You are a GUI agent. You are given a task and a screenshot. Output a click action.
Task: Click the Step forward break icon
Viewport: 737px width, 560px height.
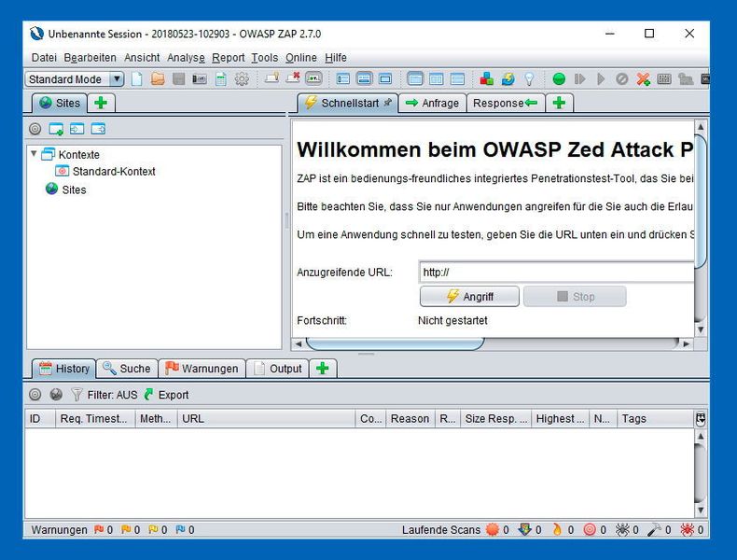coord(580,79)
